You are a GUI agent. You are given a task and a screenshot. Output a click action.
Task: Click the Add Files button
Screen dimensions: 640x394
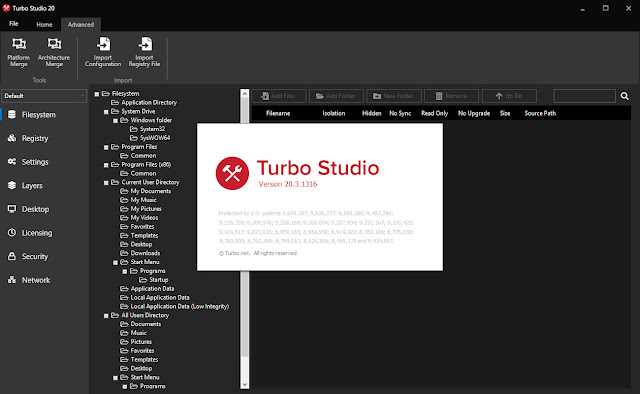coord(279,96)
